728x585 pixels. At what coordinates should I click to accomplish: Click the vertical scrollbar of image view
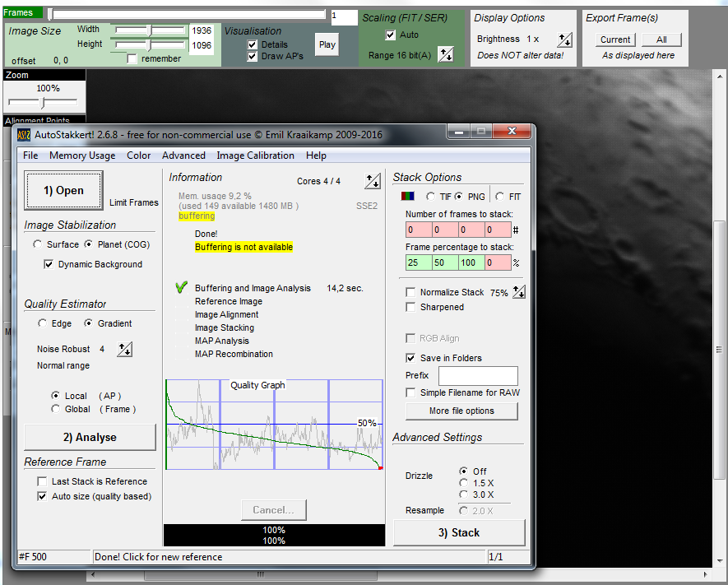719,317
